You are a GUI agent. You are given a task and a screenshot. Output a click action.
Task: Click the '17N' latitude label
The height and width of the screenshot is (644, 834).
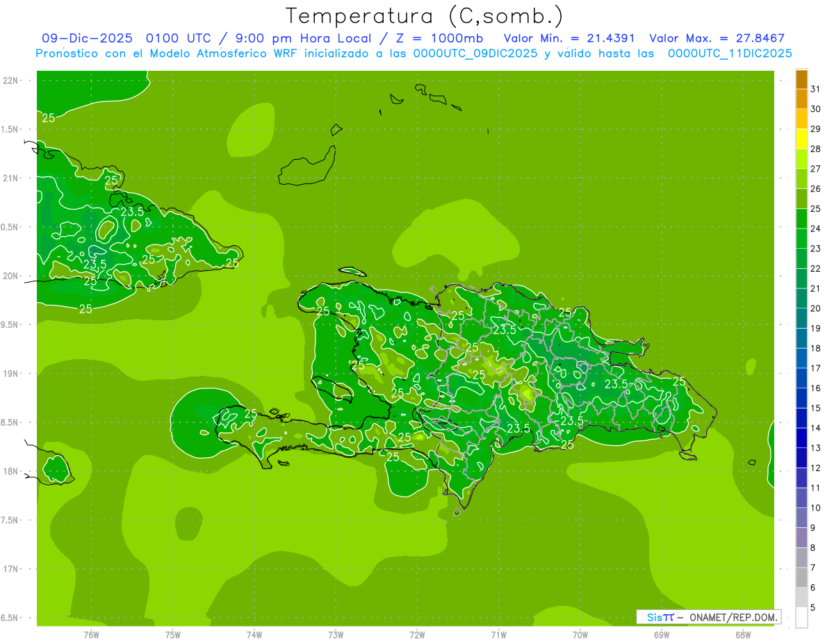(x=12, y=569)
